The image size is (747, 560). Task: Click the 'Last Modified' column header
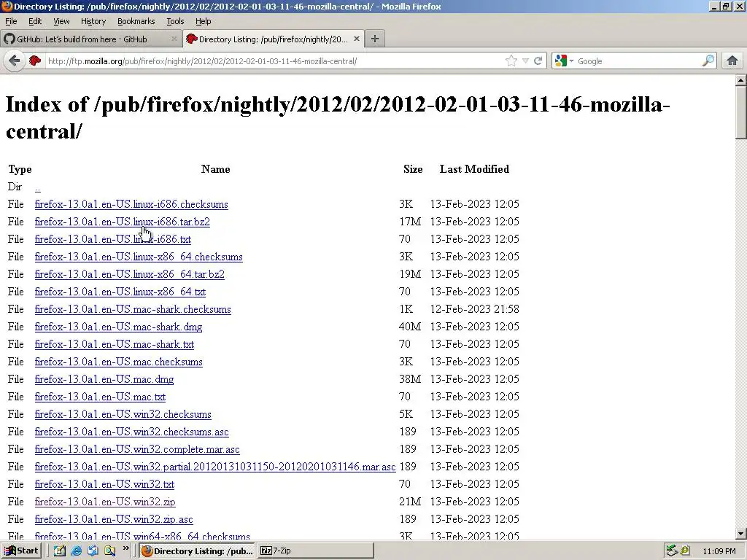(474, 169)
